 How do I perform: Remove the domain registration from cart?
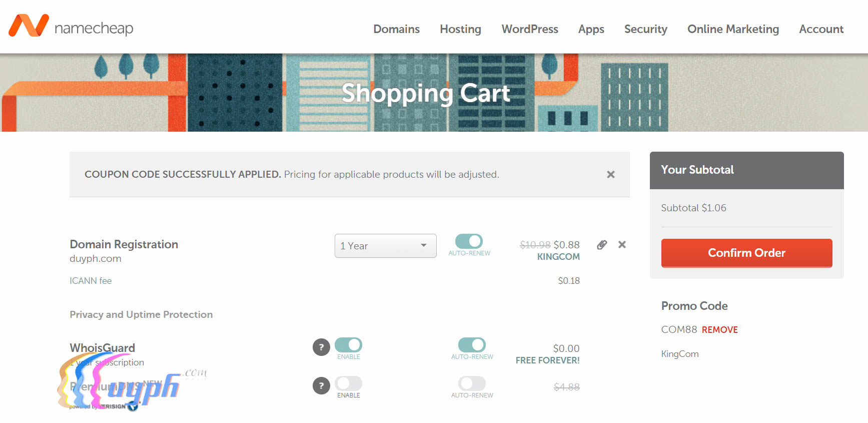pyautogui.click(x=622, y=245)
